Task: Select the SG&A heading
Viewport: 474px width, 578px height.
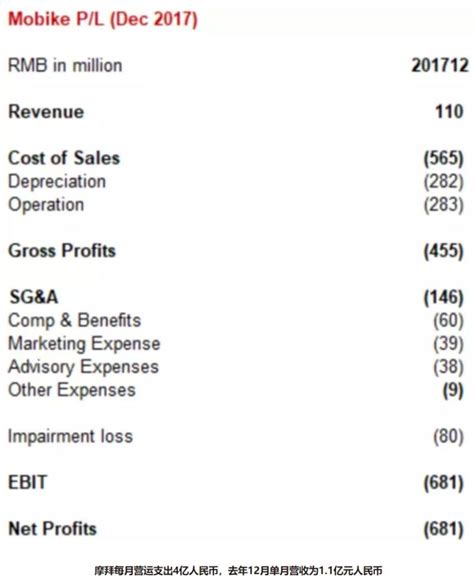Action: [x=34, y=297]
